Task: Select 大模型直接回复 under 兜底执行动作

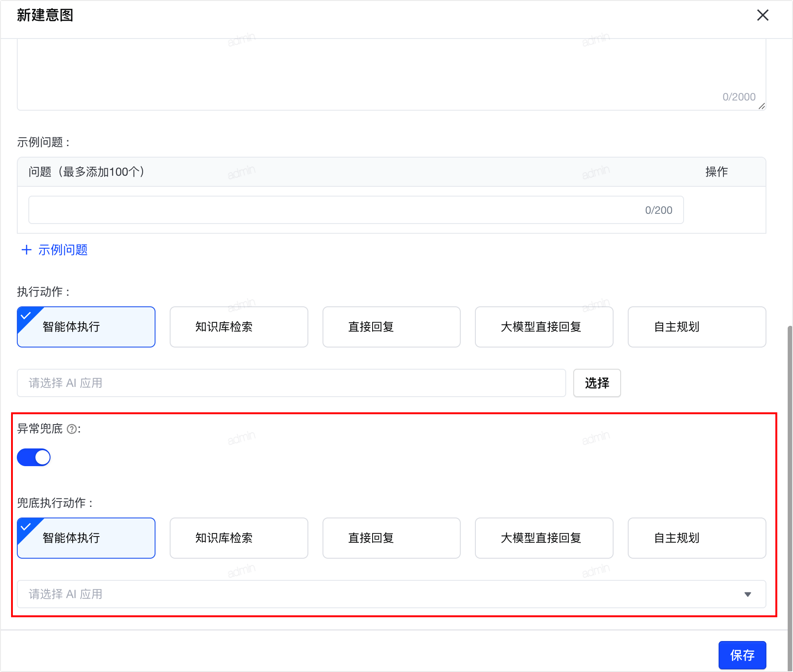Action: pos(544,538)
